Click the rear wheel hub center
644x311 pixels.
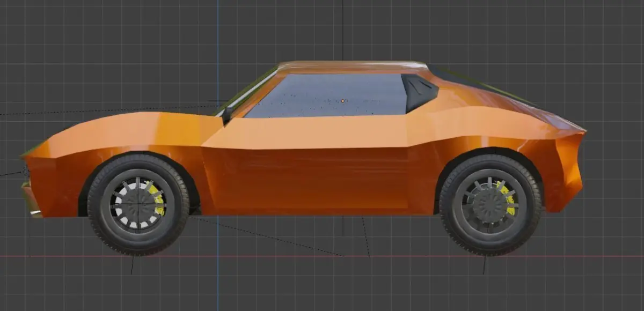coord(489,205)
